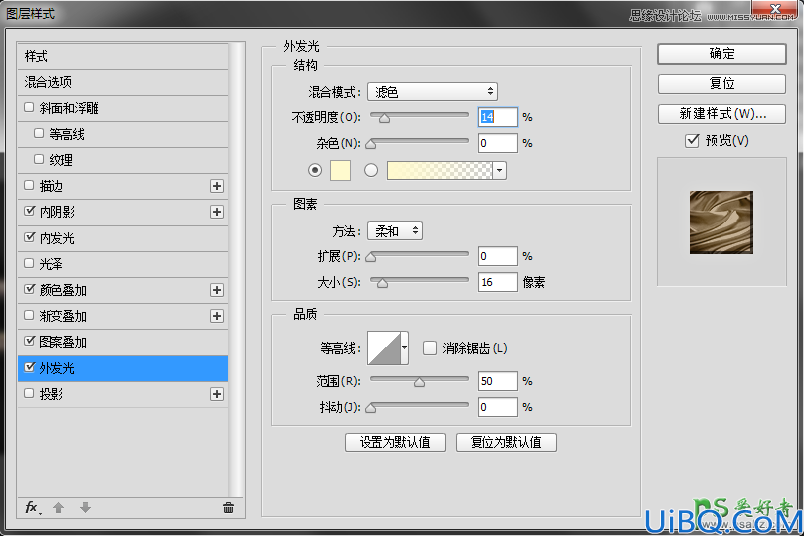Enable the 等高线 sub-option checkbox

39,133
